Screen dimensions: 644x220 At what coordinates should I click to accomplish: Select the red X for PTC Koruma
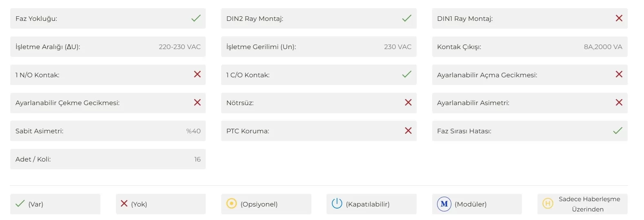coord(408,131)
